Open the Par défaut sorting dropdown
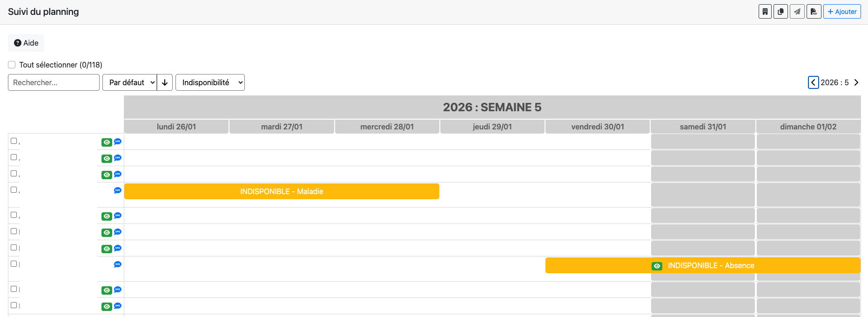Image resolution: width=868 pixels, height=317 pixels. (132, 82)
